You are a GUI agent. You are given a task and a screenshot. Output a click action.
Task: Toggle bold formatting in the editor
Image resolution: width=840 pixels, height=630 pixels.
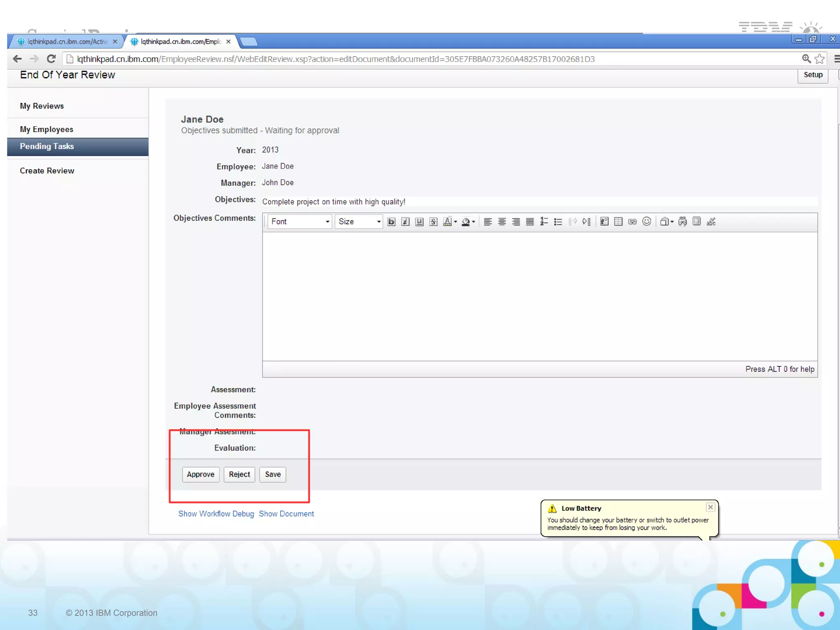coord(391,222)
